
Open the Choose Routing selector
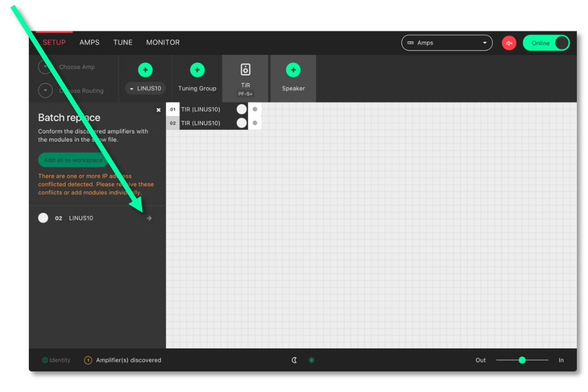[46, 90]
